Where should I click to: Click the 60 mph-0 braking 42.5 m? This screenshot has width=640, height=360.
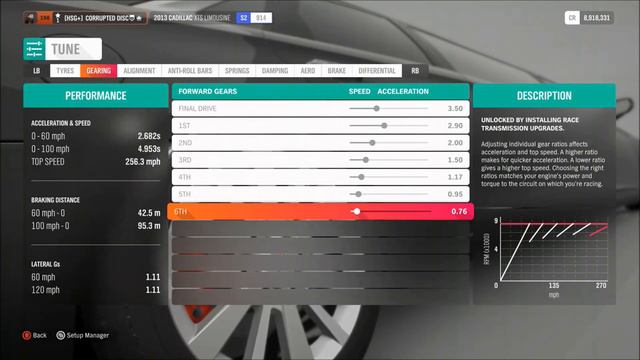(149, 213)
